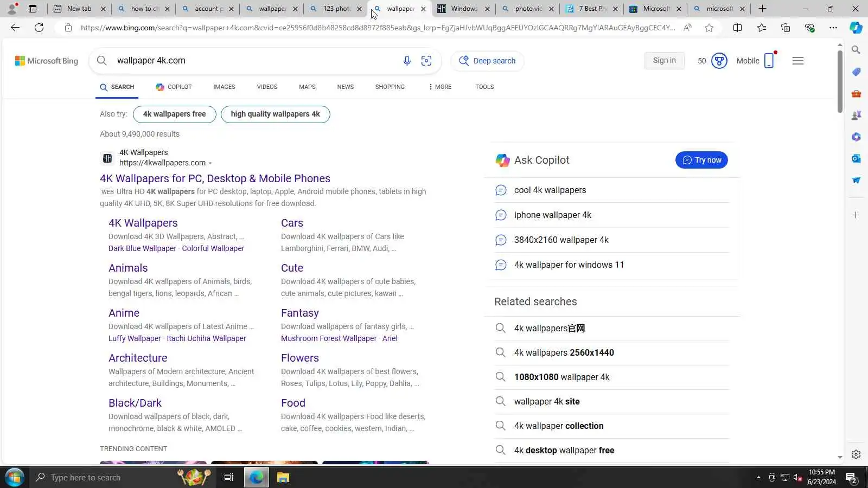
Task: Show hidden system tray icons
Action: click(758, 478)
